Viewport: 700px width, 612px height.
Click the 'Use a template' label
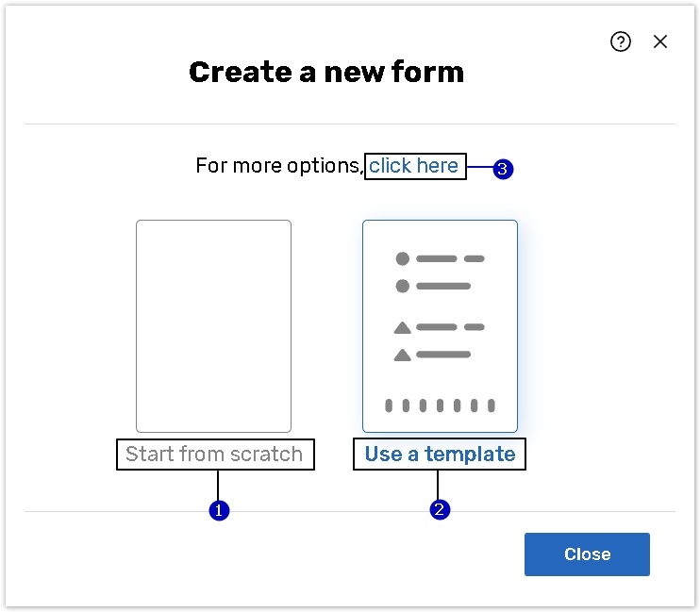point(440,455)
